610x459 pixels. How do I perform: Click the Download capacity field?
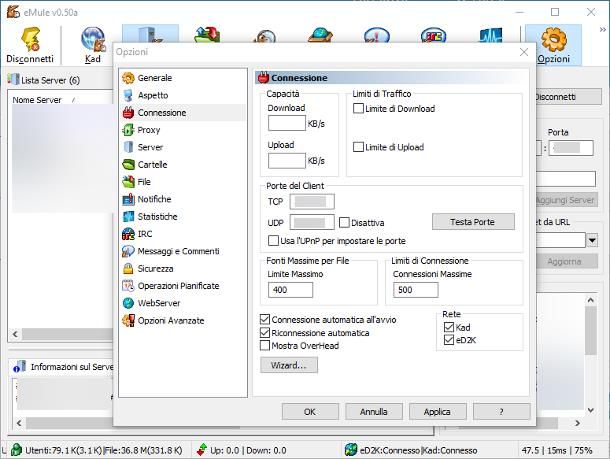click(287, 123)
